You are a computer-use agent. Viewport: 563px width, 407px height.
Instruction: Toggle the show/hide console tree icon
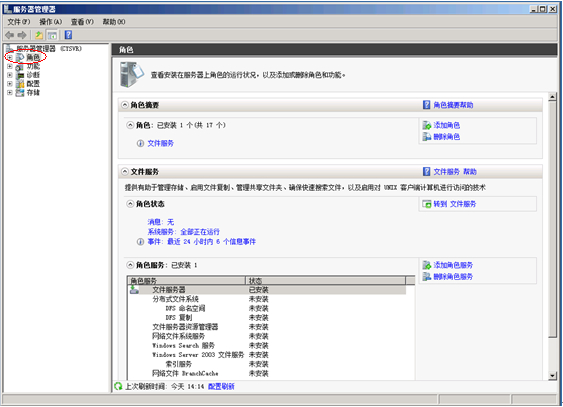pyautogui.click(x=52, y=35)
